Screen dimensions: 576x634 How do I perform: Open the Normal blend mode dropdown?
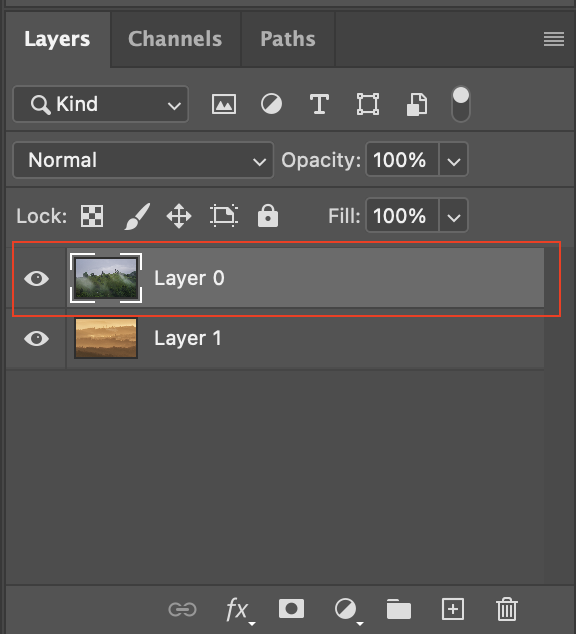point(143,160)
